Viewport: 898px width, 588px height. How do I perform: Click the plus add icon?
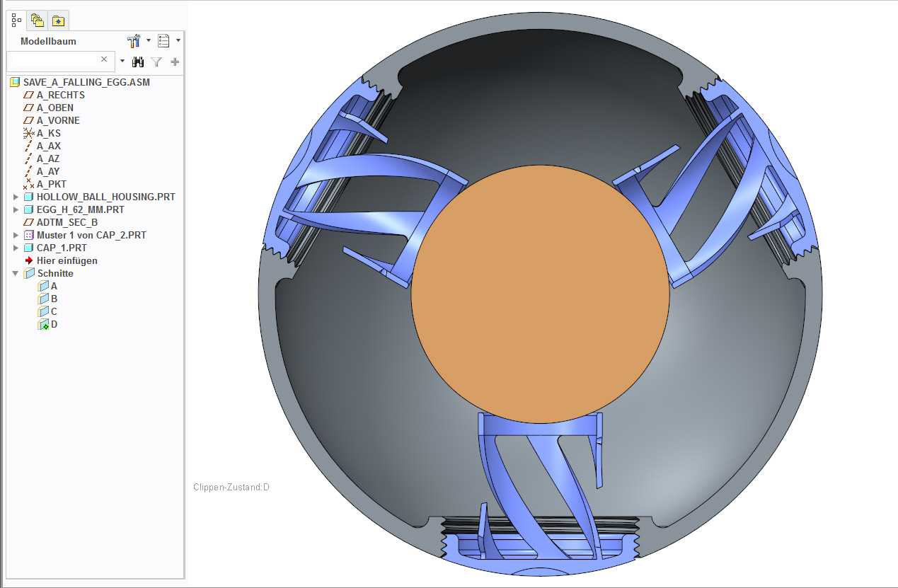175,62
